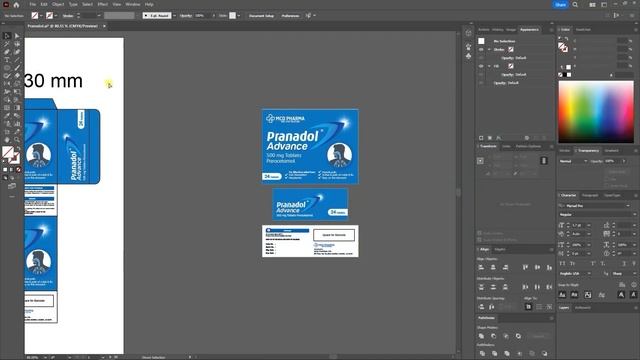Close the Pranadol document tab
The height and width of the screenshot is (360, 640).
(x=104, y=26)
